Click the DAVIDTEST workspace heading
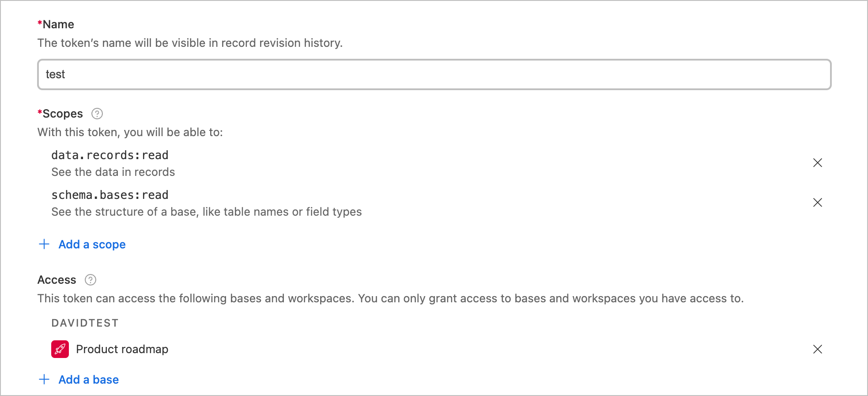The image size is (868, 396). coord(85,323)
